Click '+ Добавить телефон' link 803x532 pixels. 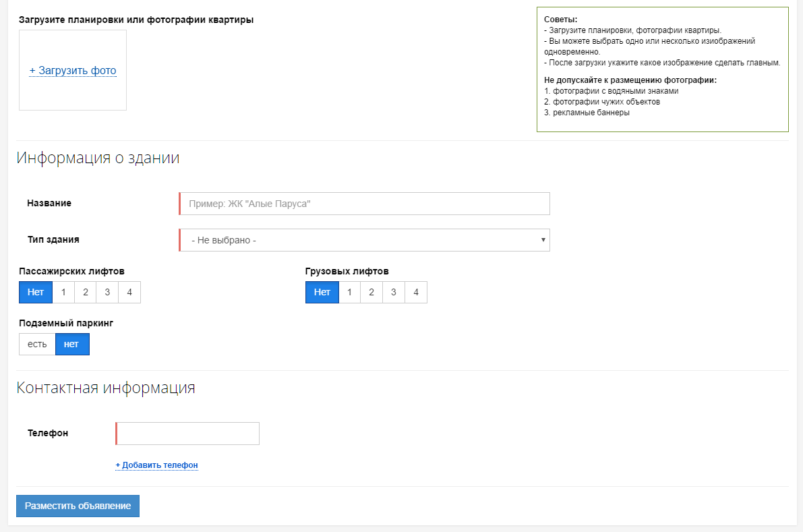[x=157, y=465]
